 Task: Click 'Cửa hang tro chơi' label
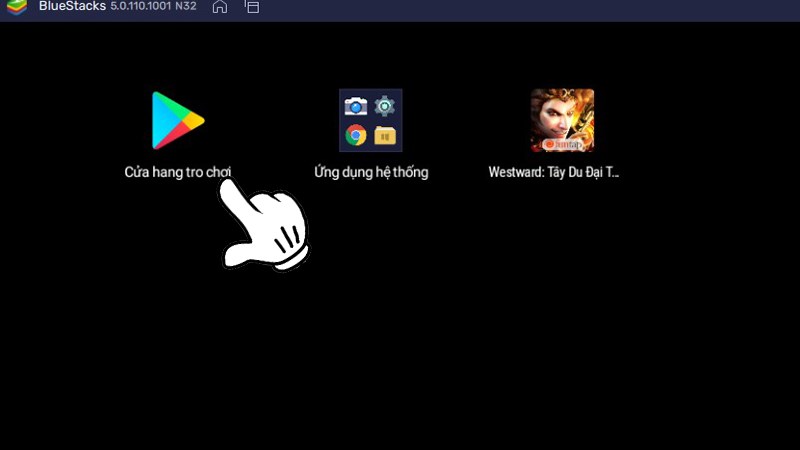click(x=178, y=172)
